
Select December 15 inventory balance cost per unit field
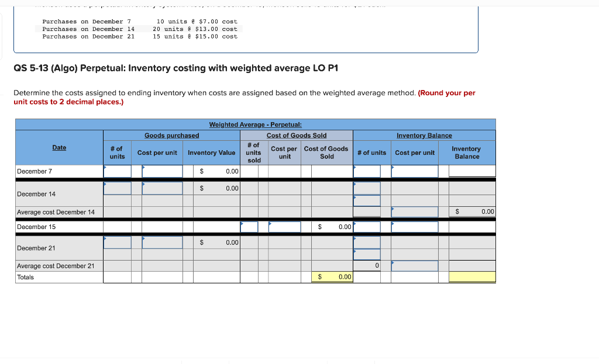(415, 227)
